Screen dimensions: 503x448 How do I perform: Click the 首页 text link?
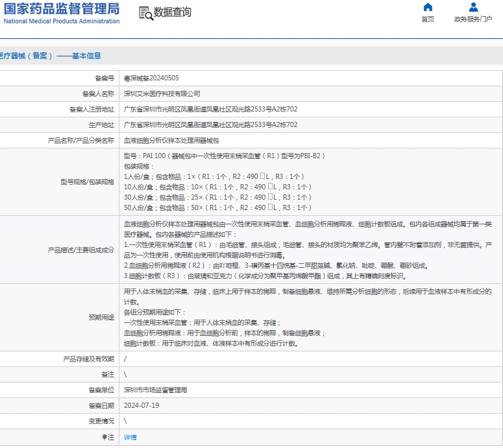(x=428, y=19)
